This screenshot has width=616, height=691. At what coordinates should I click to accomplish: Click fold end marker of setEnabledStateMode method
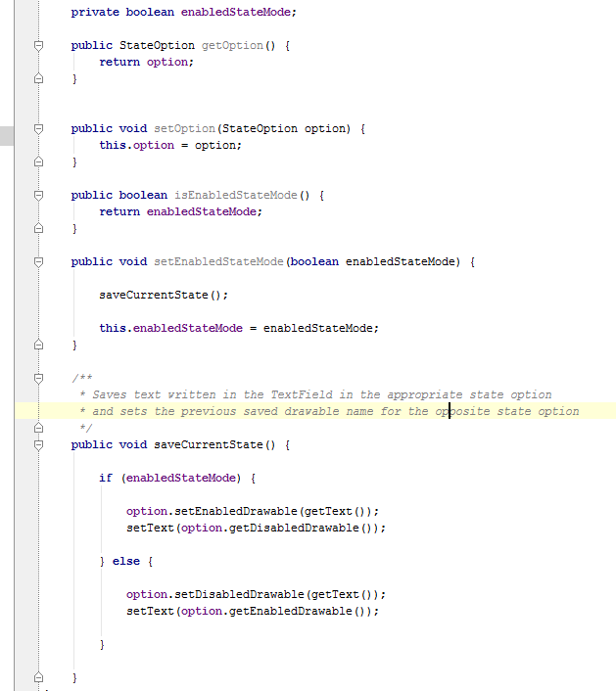click(39, 345)
